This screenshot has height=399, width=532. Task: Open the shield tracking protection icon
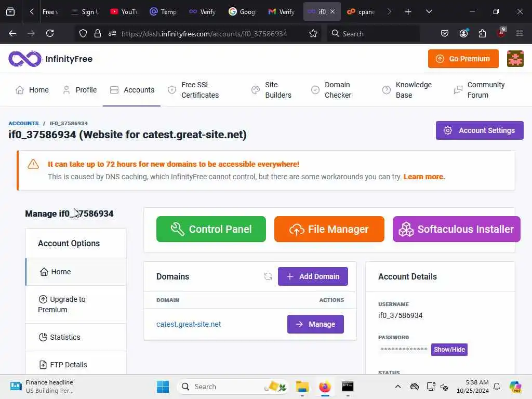83,33
